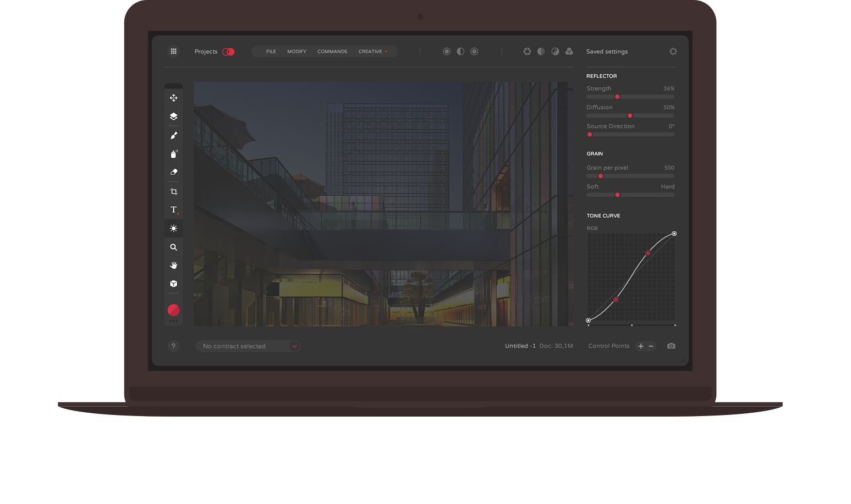Screen dimensions: 851x504
Task: Select the Text tool
Action: 173,210
